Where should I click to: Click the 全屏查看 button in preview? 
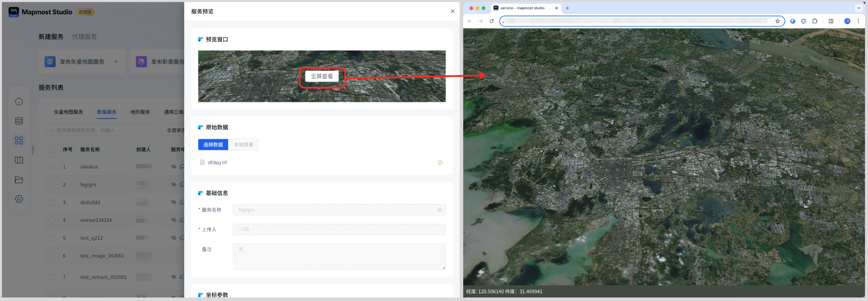point(322,77)
